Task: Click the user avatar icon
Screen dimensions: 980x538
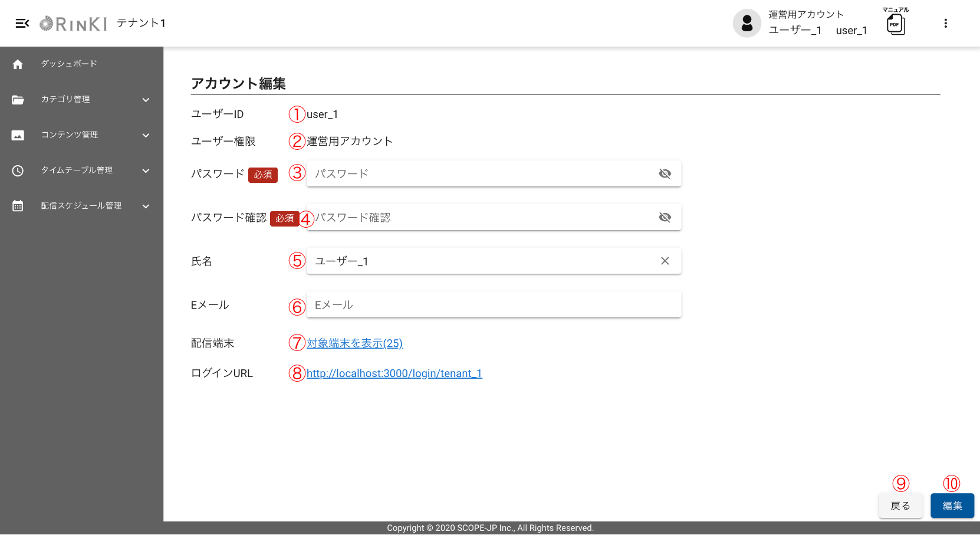Action: [x=746, y=24]
